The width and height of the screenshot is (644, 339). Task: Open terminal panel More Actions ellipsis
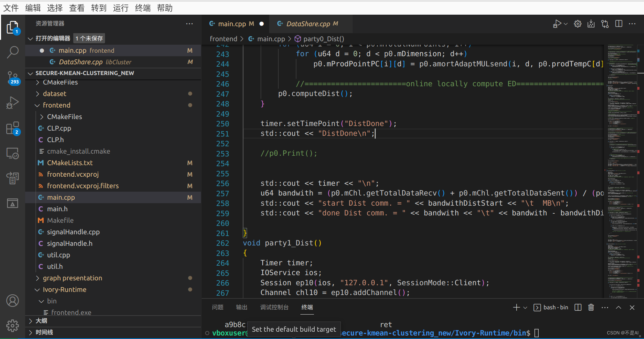(605, 307)
